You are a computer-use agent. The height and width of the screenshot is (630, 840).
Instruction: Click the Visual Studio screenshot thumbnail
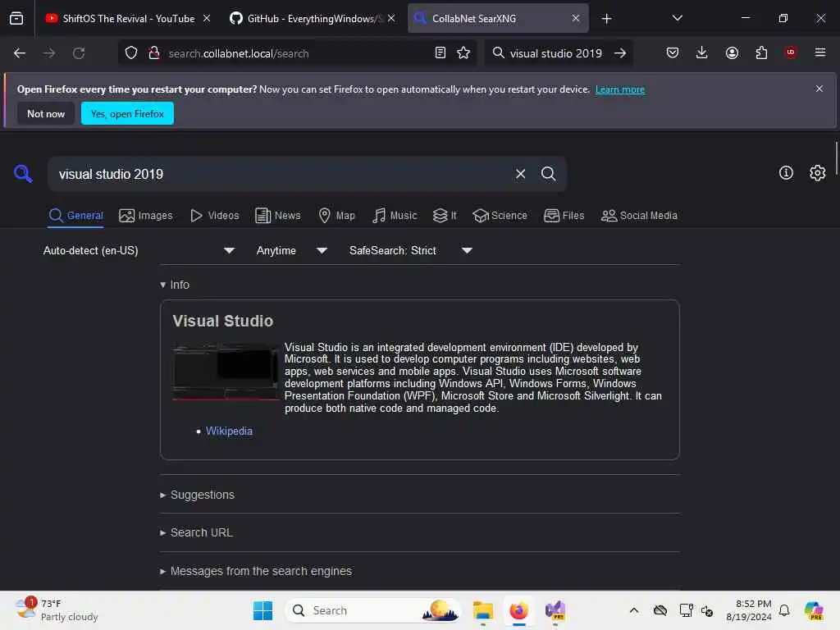click(x=226, y=372)
